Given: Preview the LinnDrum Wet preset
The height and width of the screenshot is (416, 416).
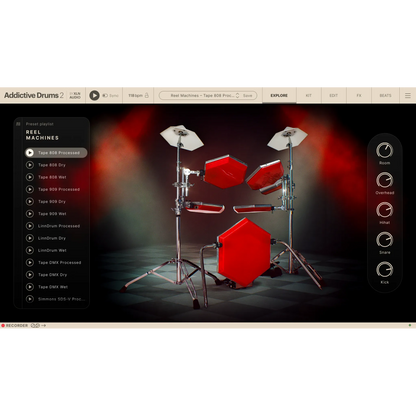Looking at the screenshot, I should [30, 250].
